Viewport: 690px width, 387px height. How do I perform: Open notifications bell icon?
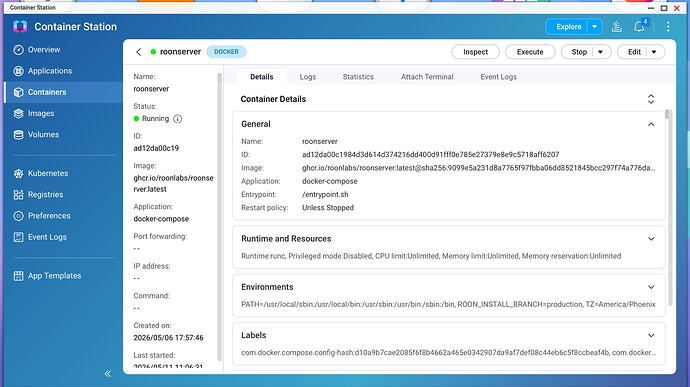pyautogui.click(x=639, y=27)
